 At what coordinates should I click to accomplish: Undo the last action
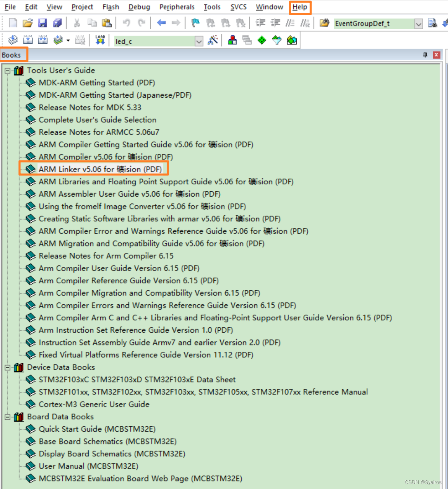click(x=126, y=24)
